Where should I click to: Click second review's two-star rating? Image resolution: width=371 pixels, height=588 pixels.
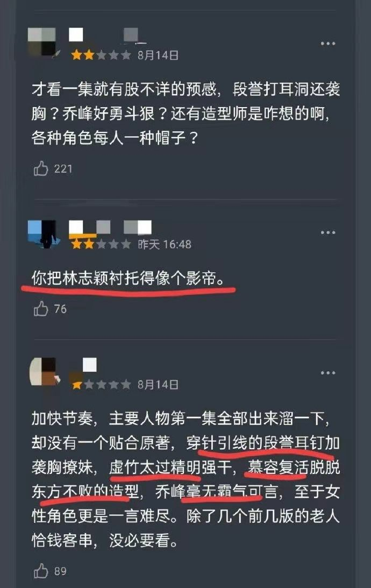(x=101, y=244)
